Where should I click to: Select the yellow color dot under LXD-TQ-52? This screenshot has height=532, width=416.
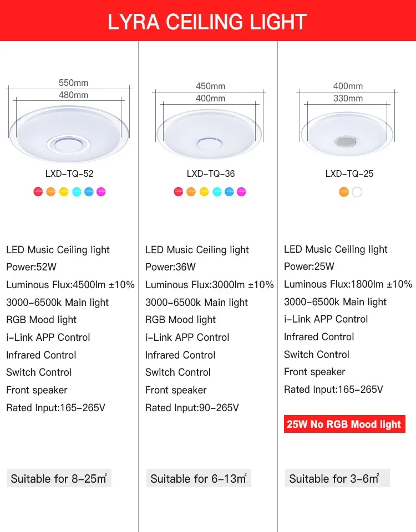64,192
